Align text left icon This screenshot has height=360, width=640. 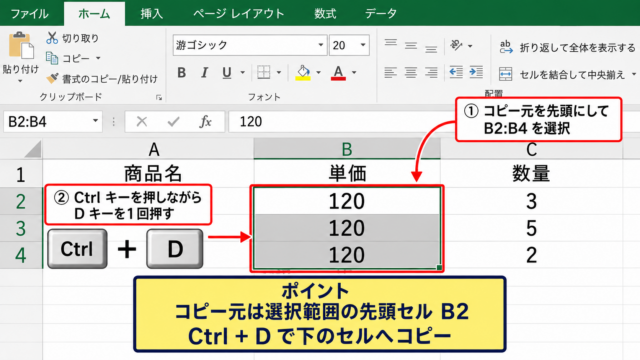[391, 73]
